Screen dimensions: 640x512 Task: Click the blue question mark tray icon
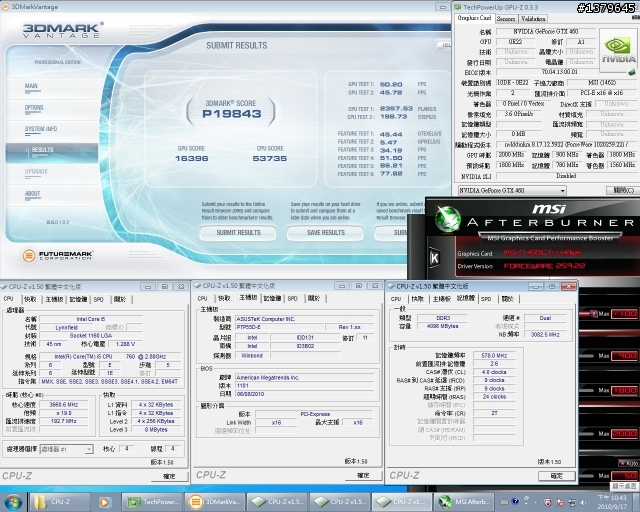tap(516, 501)
